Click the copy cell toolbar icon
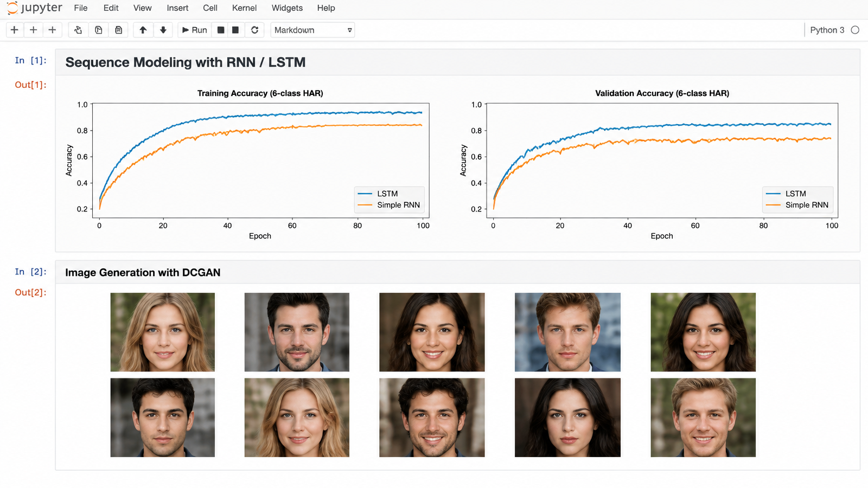Viewport: 868px width, 488px height. 98,30
